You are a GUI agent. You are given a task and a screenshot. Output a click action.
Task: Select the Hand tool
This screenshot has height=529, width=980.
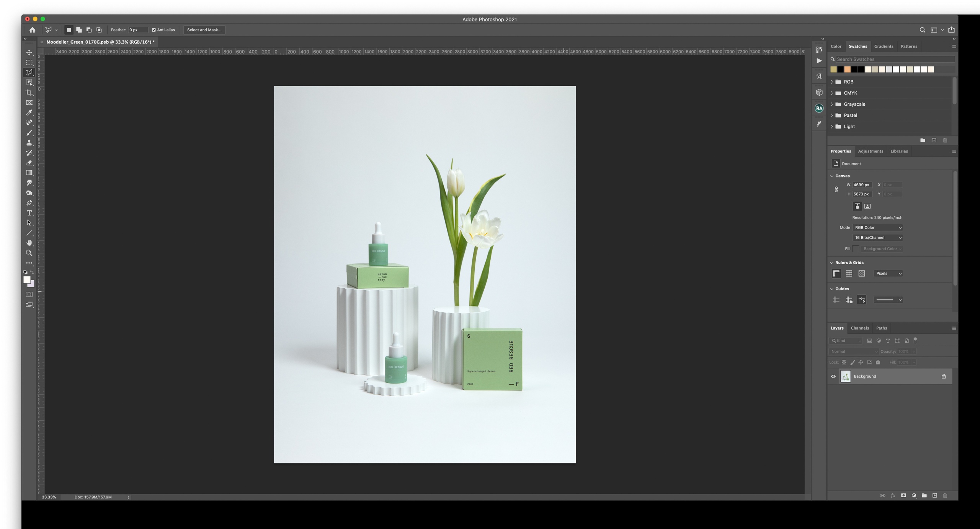point(29,243)
